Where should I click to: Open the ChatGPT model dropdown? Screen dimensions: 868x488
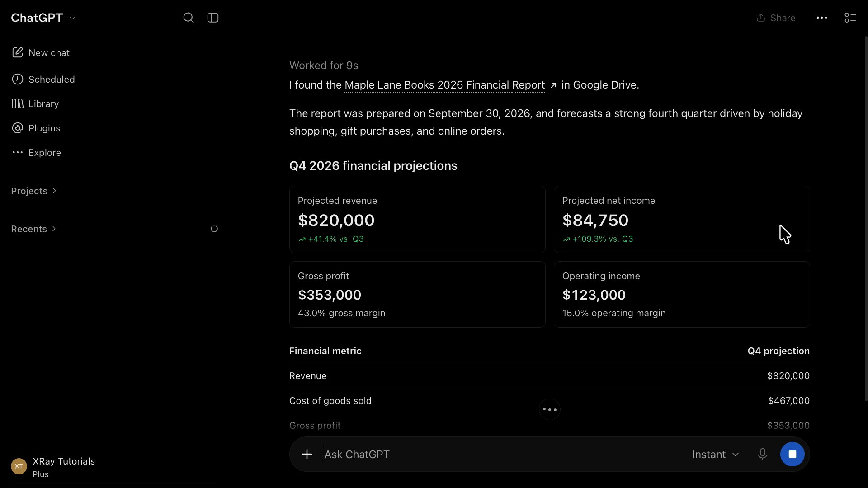[x=43, y=18]
